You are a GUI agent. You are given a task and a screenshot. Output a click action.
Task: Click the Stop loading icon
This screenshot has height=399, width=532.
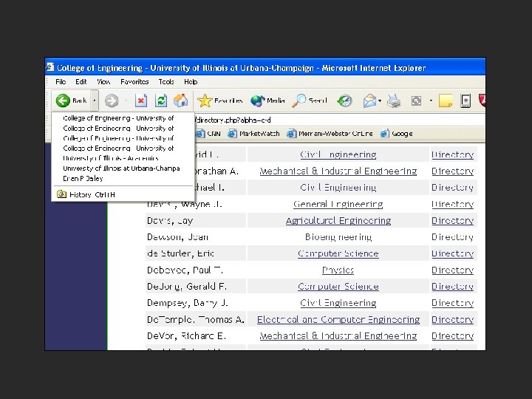[141, 100]
